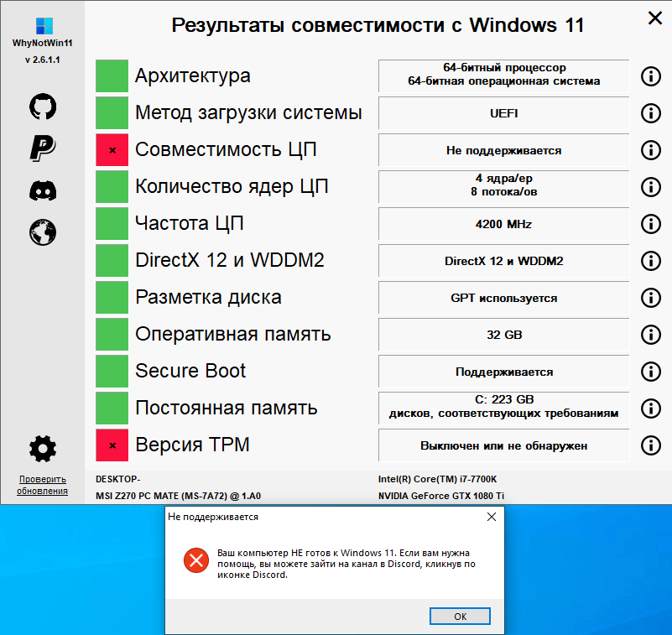Click green status box for Secure Boot
The width and height of the screenshot is (672, 635).
tap(112, 371)
